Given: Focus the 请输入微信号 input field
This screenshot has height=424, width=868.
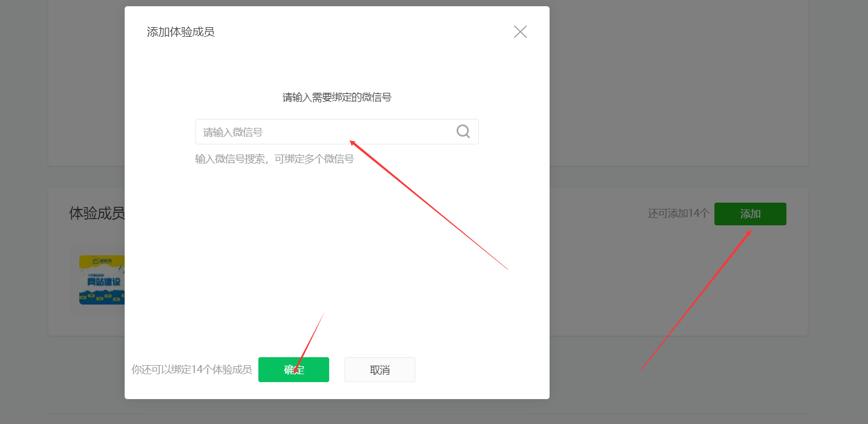Looking at the screenshot, I should pos(337,131).
